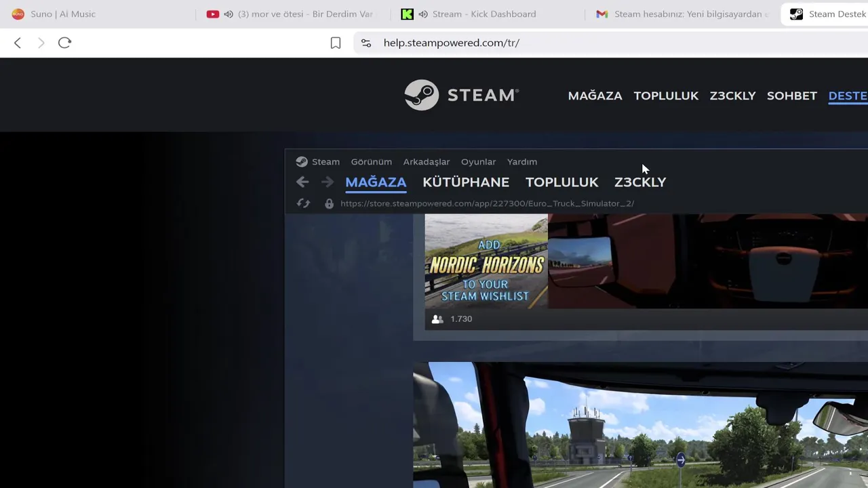Click the browser forward arrow
868x488 pixels.
point(41,43)
